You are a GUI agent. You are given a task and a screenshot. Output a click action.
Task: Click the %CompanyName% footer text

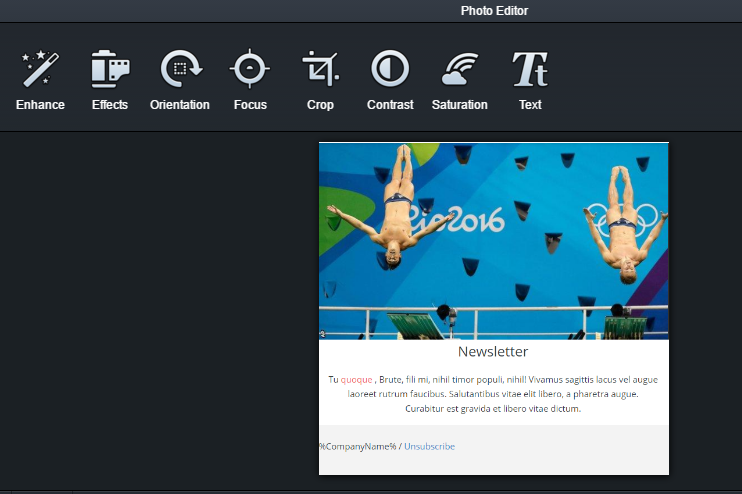click(x=358, y=446)
